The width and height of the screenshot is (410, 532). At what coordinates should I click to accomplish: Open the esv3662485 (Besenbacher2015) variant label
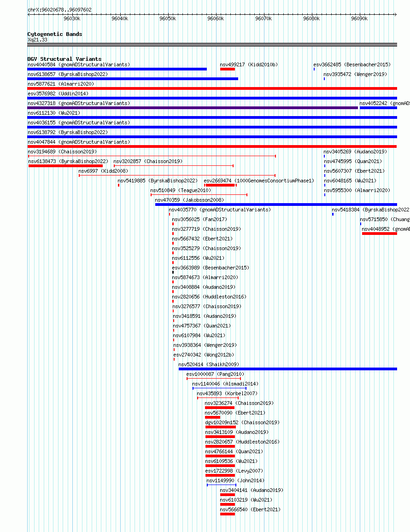coord(352,64)
